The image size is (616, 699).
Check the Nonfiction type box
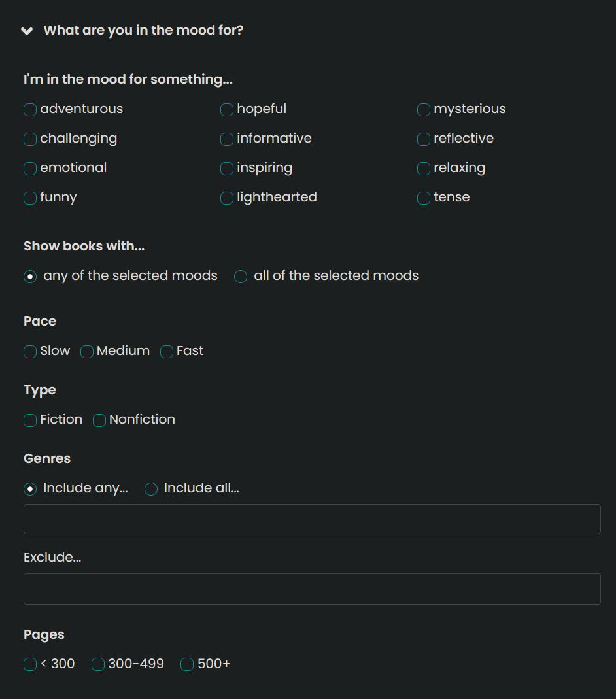coord(99,420)
